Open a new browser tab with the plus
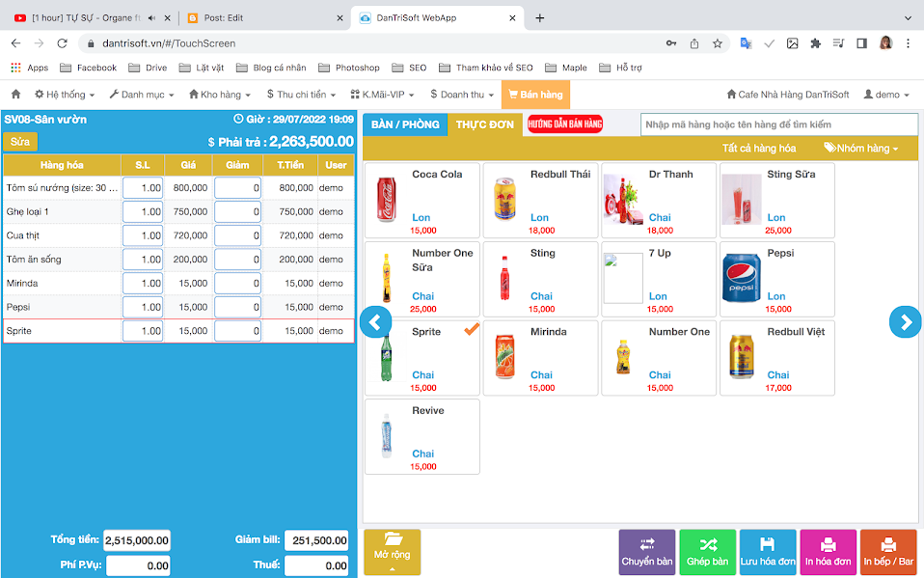The width and height of the screenshot is (924, 578). click(539, 17)
